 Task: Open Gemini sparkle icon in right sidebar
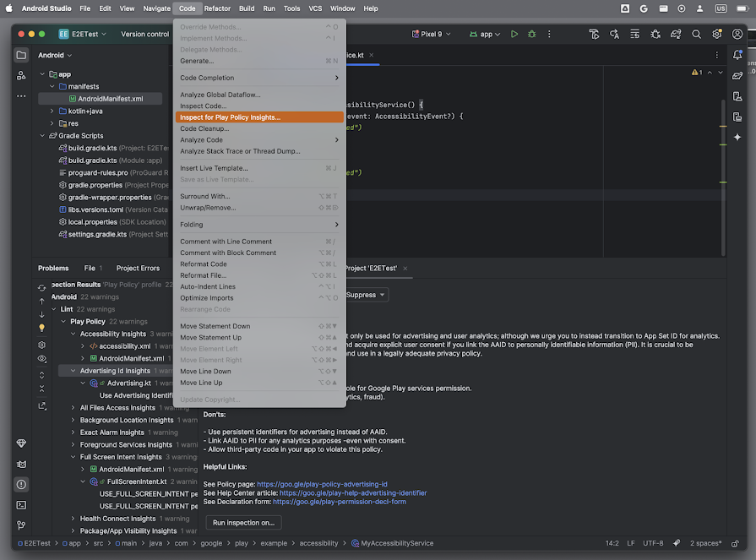(x=737, y=138)
